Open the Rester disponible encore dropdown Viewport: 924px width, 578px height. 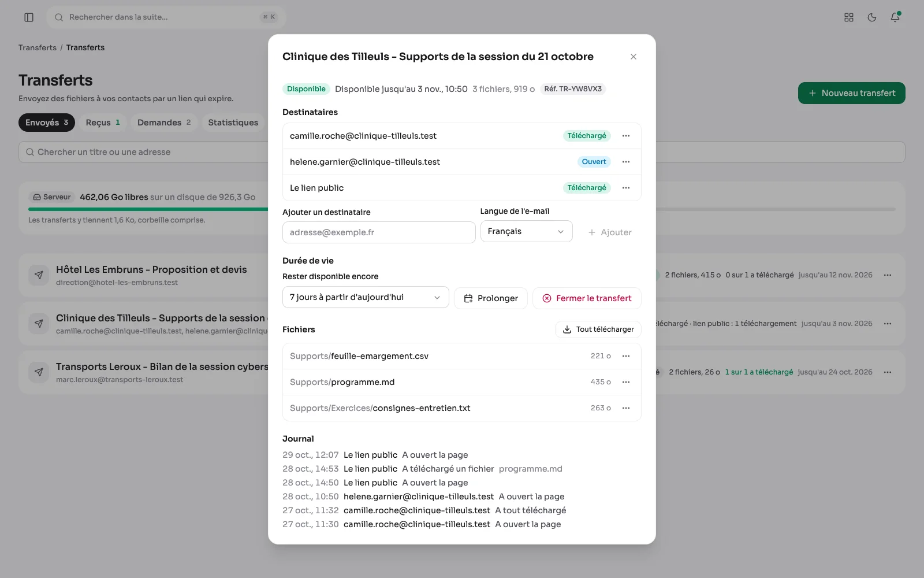[x=366, y=297]
